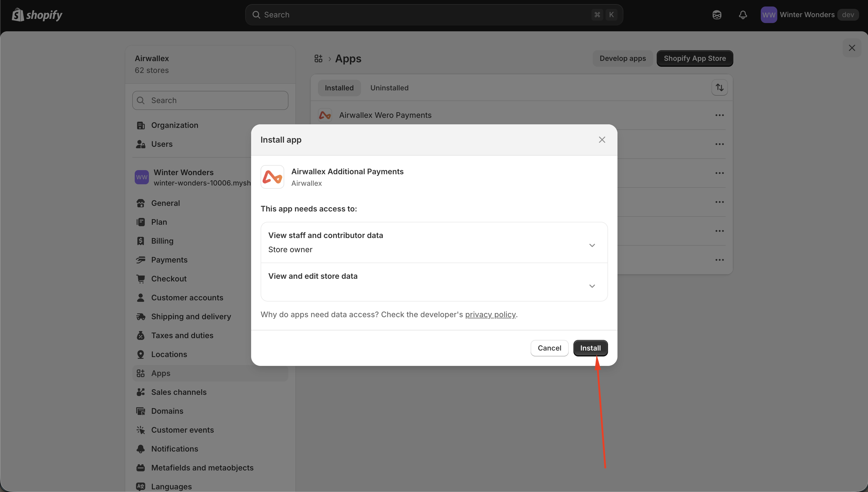
Task: Open the Organization settings
Action: [x=210, y=125]
